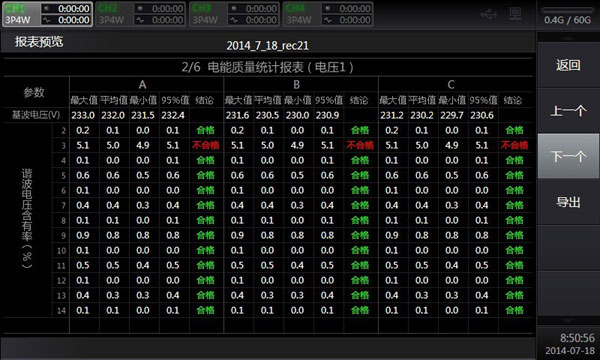Click phase C fundamental 95% value 230.6

[x=482, y=115]
